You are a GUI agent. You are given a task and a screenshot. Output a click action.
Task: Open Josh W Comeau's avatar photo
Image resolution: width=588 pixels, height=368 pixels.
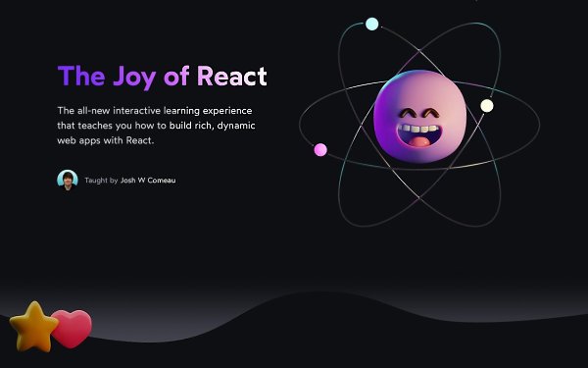(68, 181)
